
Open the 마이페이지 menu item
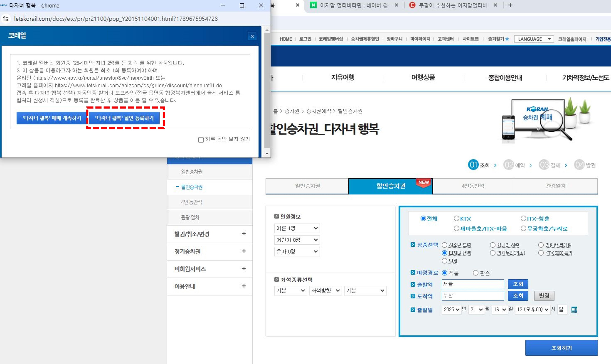pyautogui.click(x=420, y=39)
